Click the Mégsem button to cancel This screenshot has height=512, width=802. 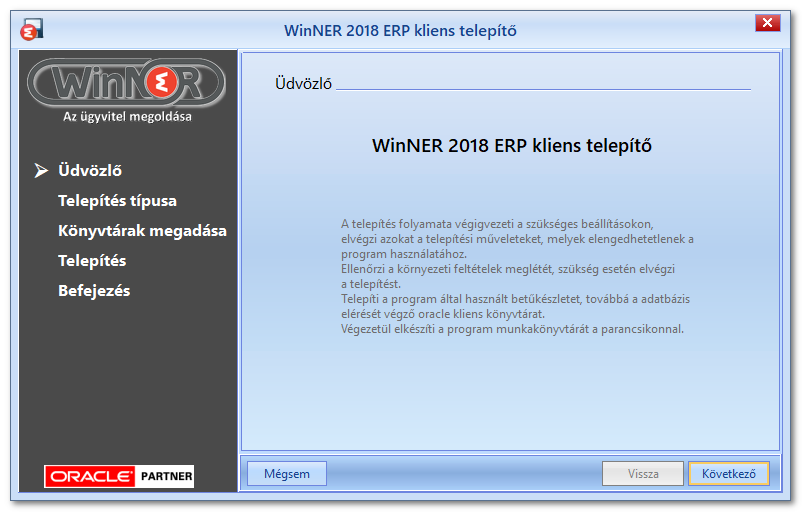coord(287,474)
